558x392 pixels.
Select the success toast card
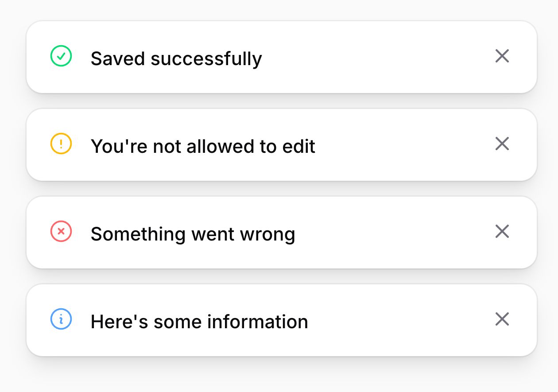pyautogui.click(x=279, y=57)
